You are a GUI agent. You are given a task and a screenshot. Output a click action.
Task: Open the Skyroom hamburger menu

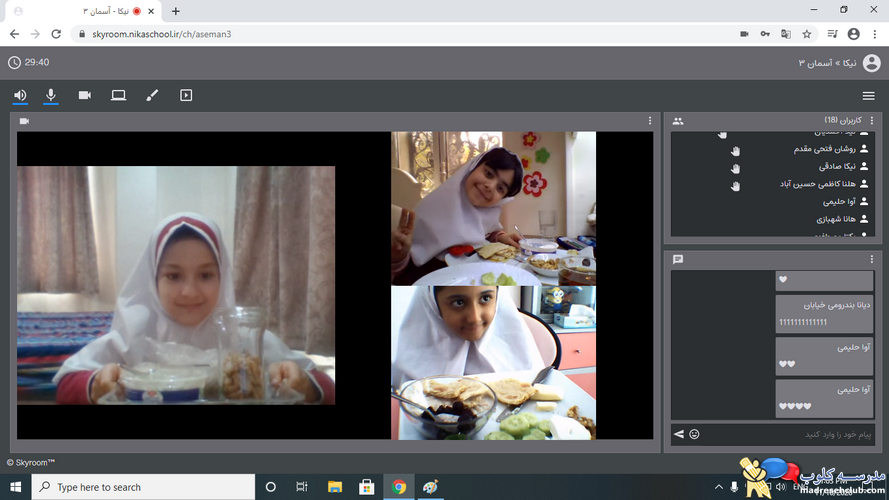(868, 96)
